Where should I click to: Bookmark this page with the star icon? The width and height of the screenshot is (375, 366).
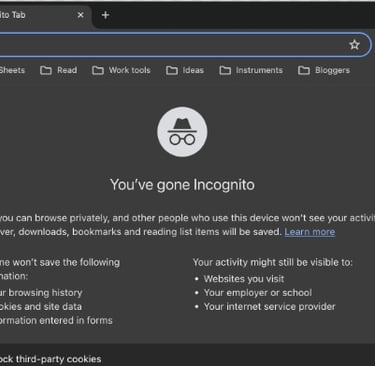click(354, 45)
